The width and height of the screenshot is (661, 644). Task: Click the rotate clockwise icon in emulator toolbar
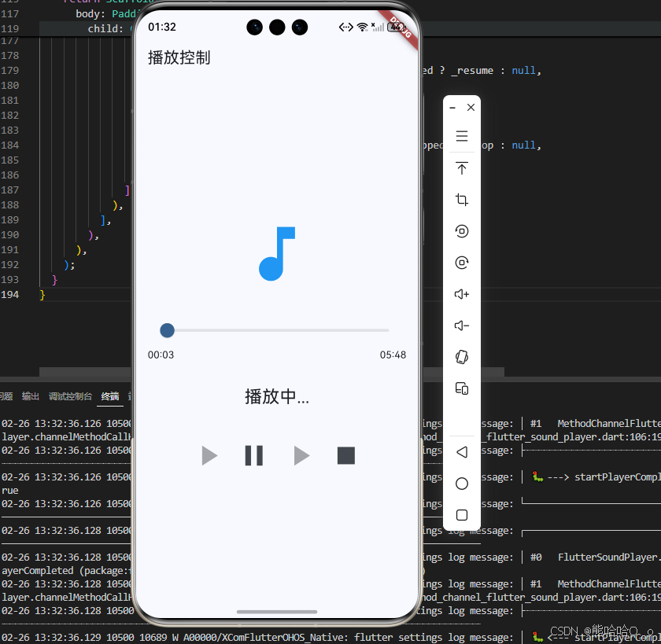[462, 263]
